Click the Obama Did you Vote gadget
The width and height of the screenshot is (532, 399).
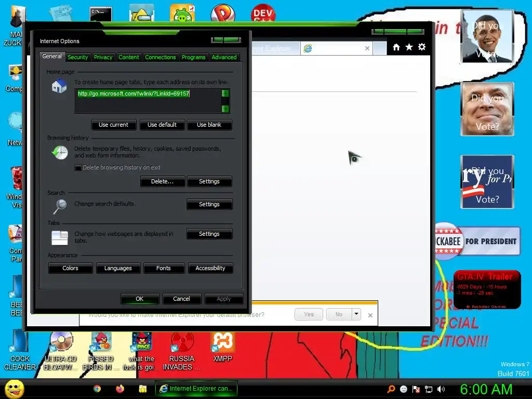tap(487, 36)
